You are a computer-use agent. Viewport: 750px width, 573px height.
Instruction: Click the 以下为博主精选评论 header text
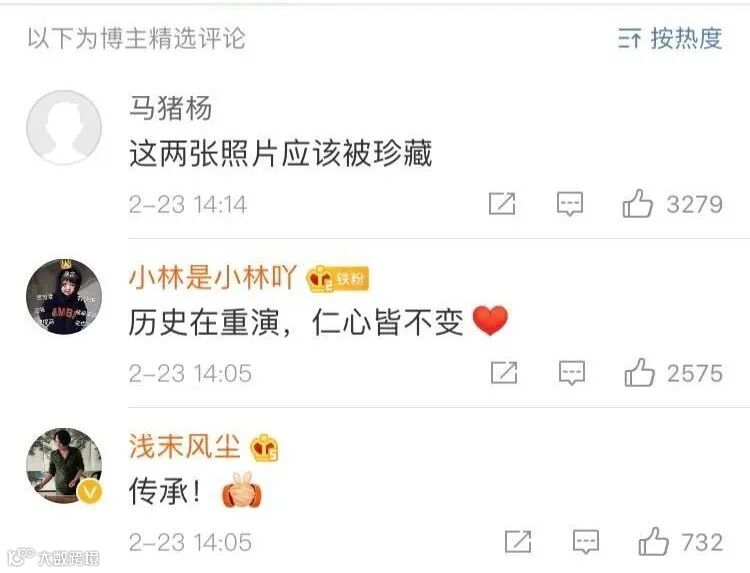136,38
